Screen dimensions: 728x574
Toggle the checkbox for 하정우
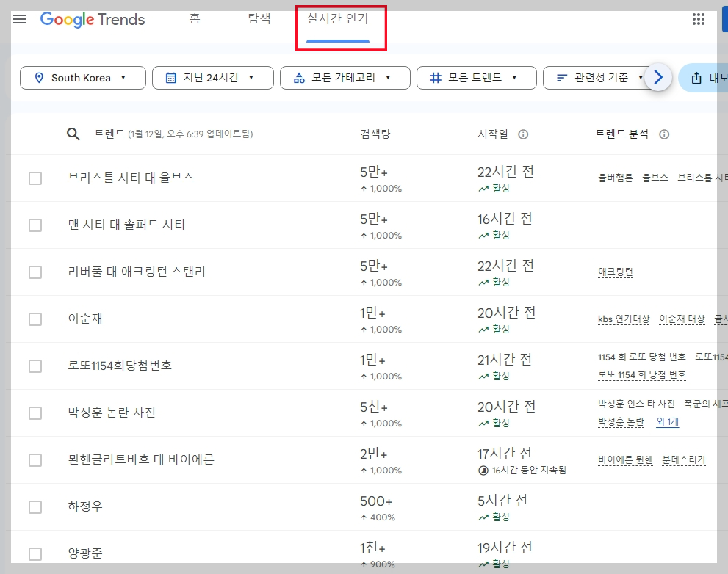(35, 506)
